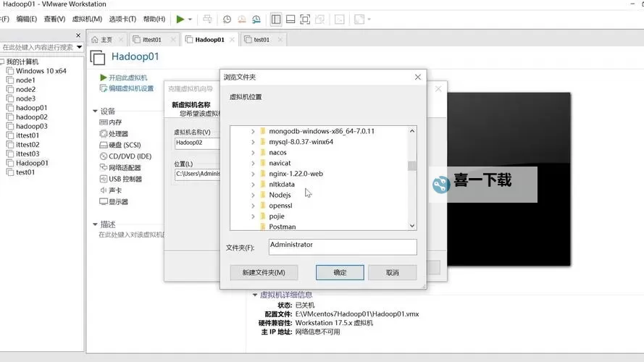Expand the nacos folder node

click(253, 153)
